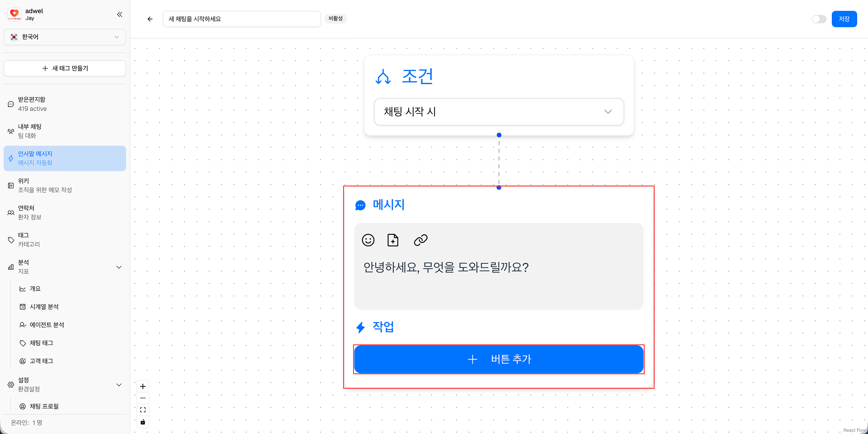Collapse the 분석 section

click(x=119, y=267)
